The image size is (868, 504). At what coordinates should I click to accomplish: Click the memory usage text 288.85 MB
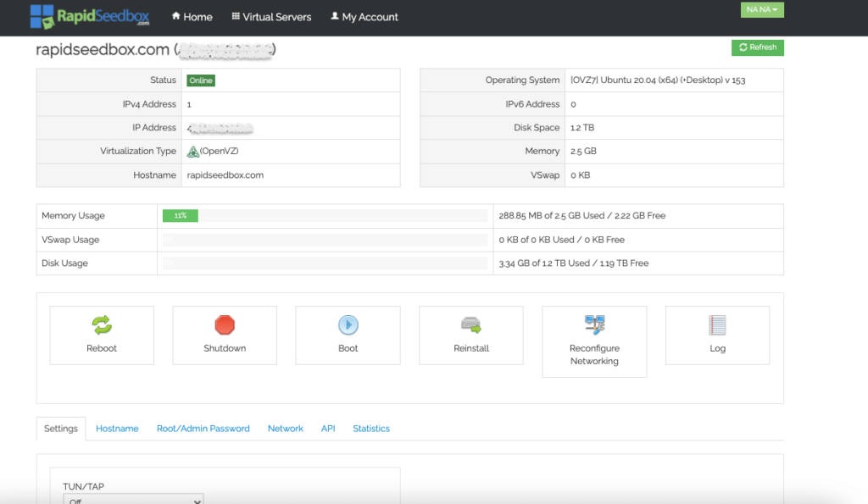click(x=581, y=216)
